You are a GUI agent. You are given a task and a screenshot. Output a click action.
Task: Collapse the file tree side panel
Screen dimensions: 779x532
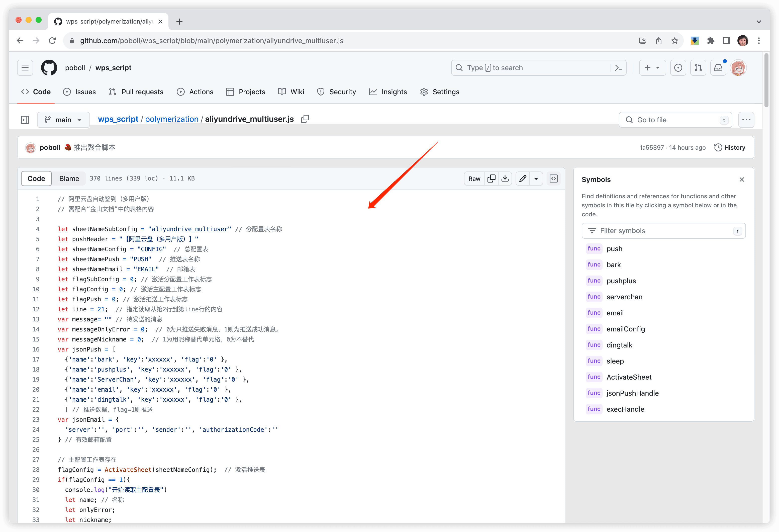[25, 120]
